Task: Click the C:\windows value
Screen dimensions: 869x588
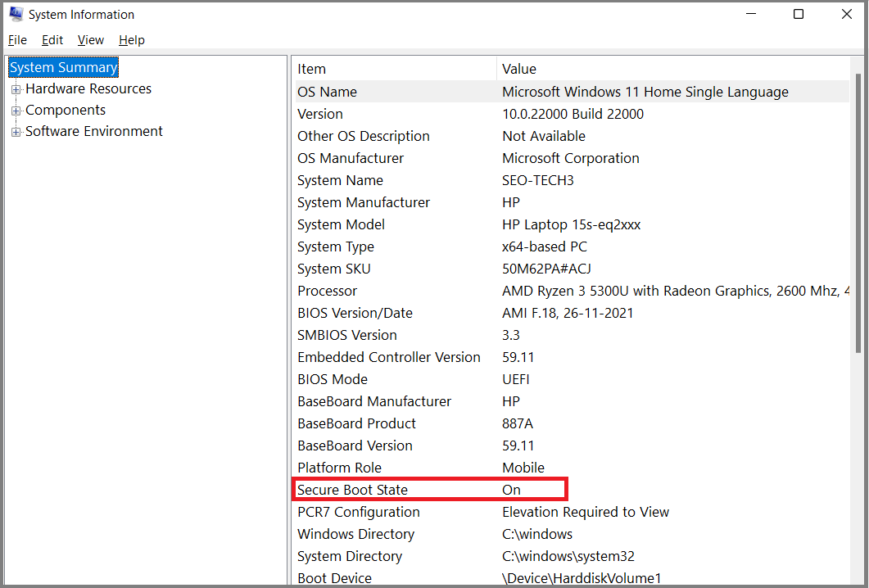Action: point(537,534)
